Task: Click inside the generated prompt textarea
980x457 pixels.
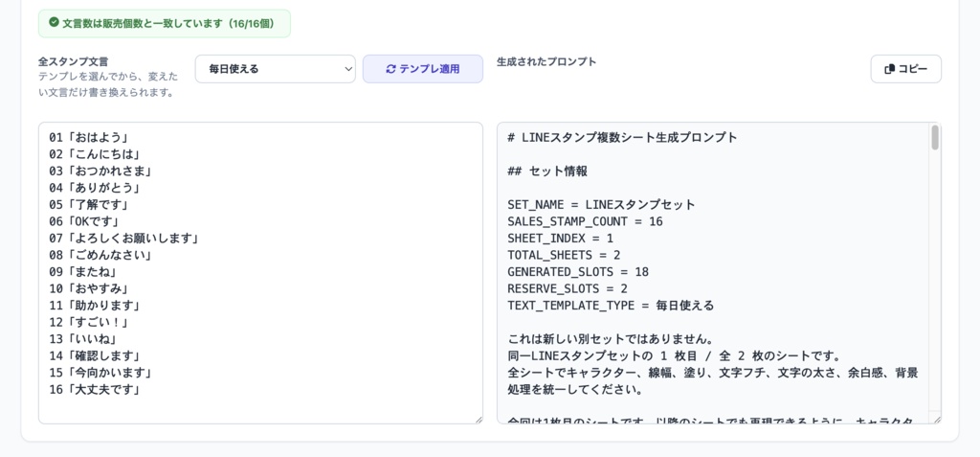Action: point(719,273)
